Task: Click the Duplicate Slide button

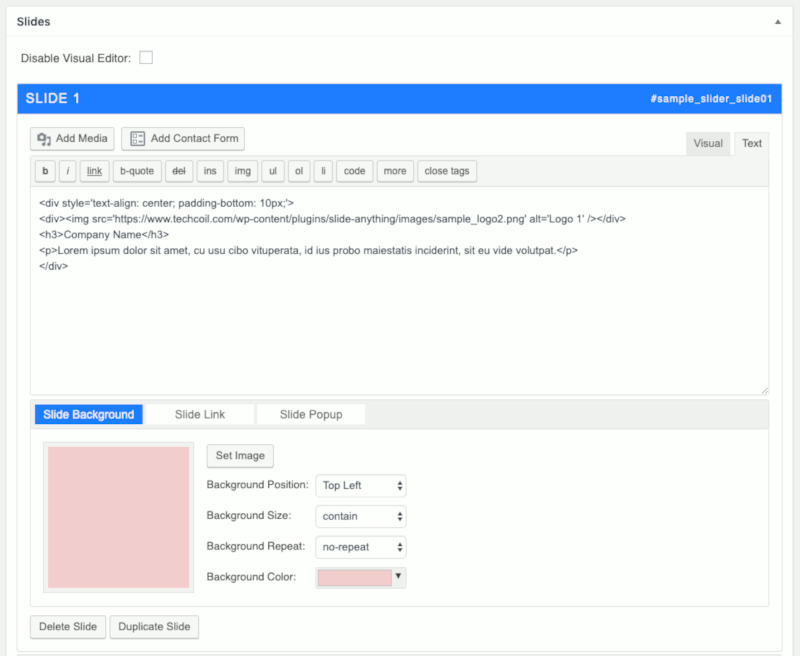Action: click(x=154, y=627)
